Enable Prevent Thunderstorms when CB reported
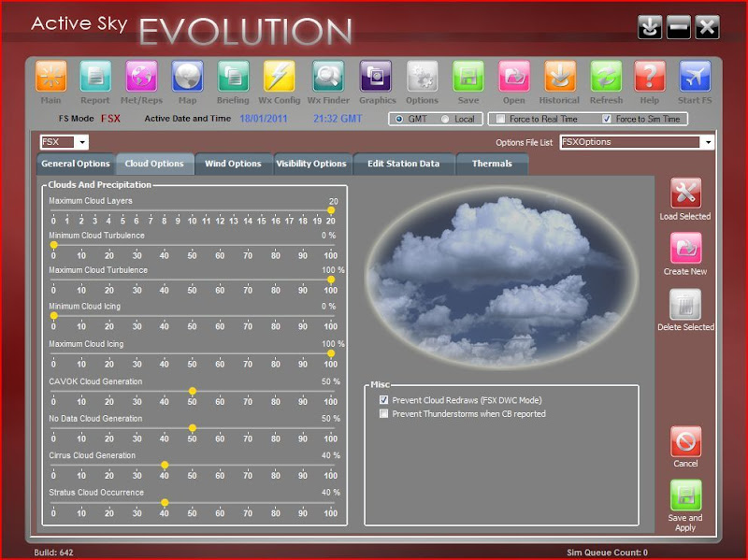Image resolution: width=748 pixels, height=560 pixels. tap(384, 413)
